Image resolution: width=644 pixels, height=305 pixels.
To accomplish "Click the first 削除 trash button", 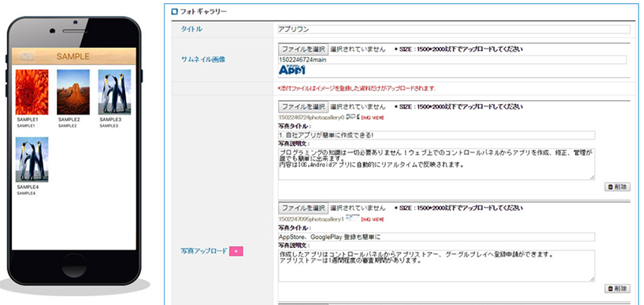I will [617, 187].
